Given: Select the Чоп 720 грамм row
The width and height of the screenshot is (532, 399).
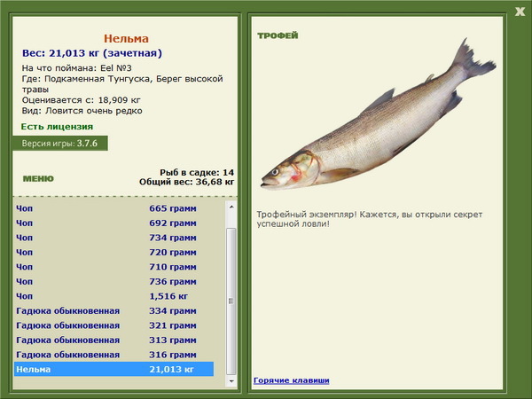Looking at the screenshot, I should (x=113, y=252).
